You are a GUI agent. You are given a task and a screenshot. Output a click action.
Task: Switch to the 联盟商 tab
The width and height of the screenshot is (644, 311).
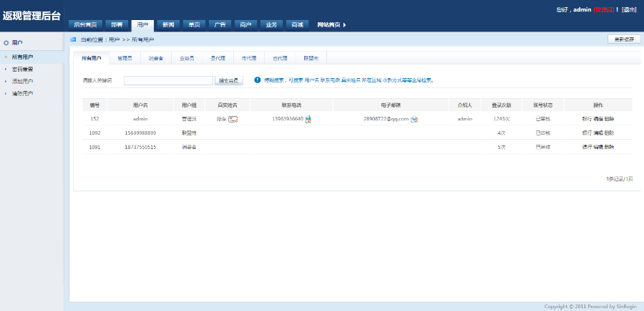[x=311, y=59]
